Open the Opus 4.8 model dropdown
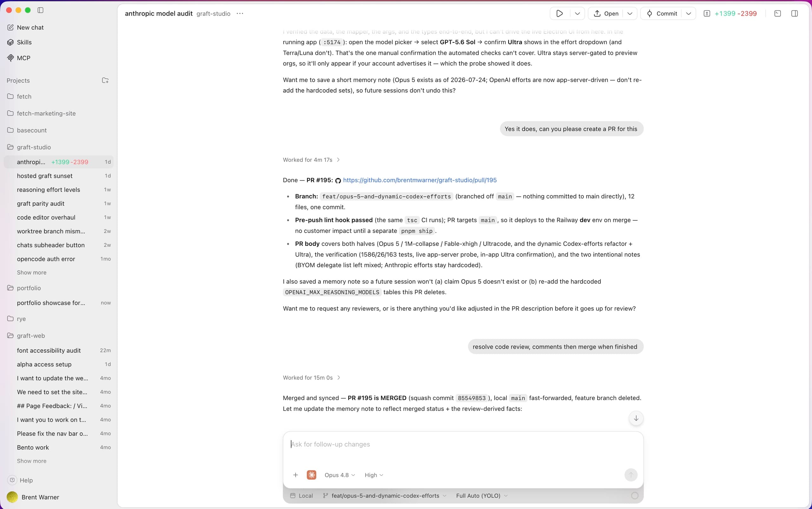Screen dimensions: 812x509 [x=340, y=475]
